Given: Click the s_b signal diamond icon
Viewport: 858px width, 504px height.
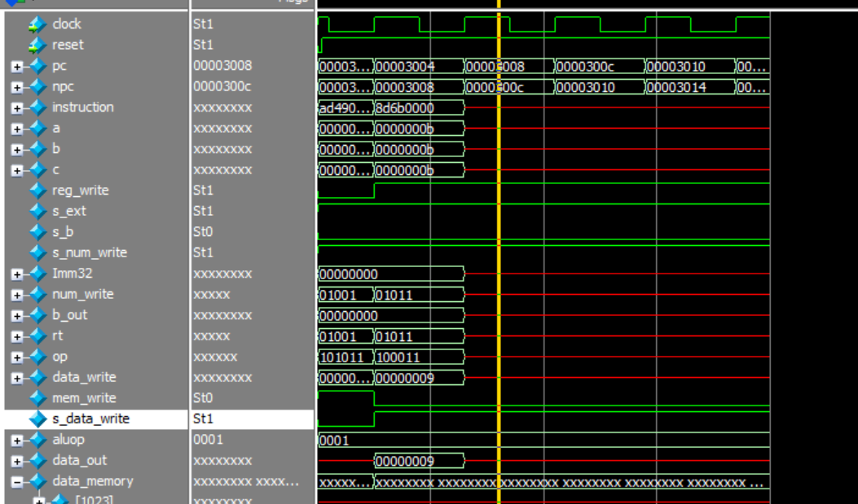Looking at the screenshot, I should point(37,232).
